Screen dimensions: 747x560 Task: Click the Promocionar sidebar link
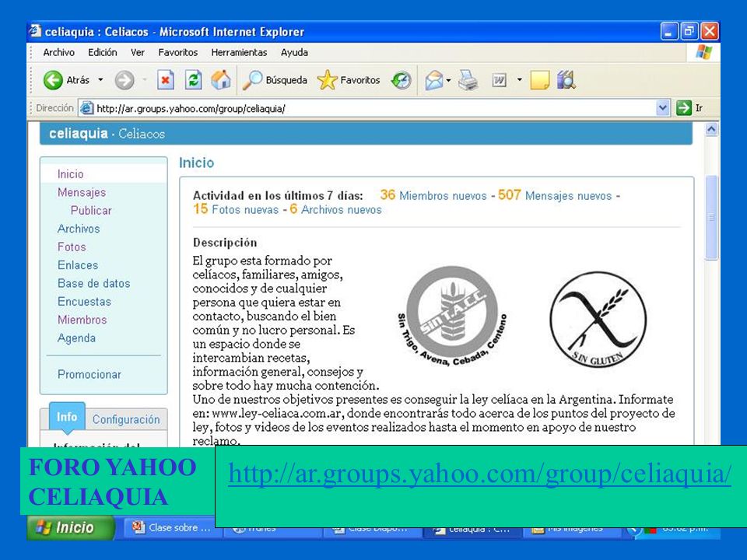point(89,374)
